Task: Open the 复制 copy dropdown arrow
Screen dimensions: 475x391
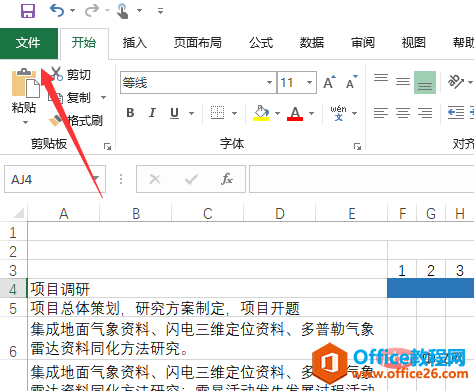Action: tap(103, 98)
